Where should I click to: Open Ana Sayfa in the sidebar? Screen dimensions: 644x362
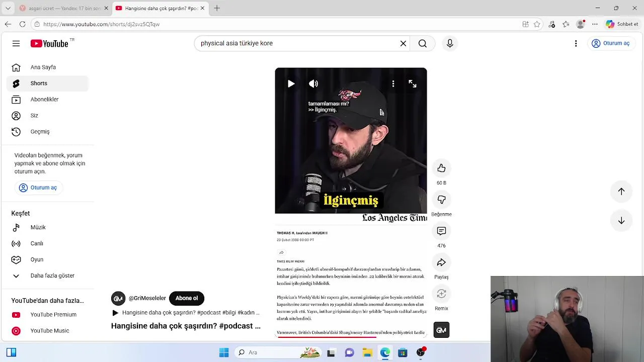point(47,67)
